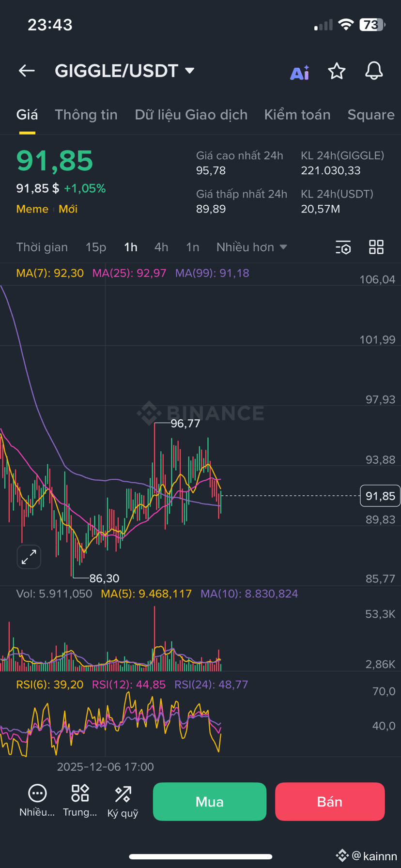
Task: Expand chart to fullscreen
Action: (x=29, y=557)
